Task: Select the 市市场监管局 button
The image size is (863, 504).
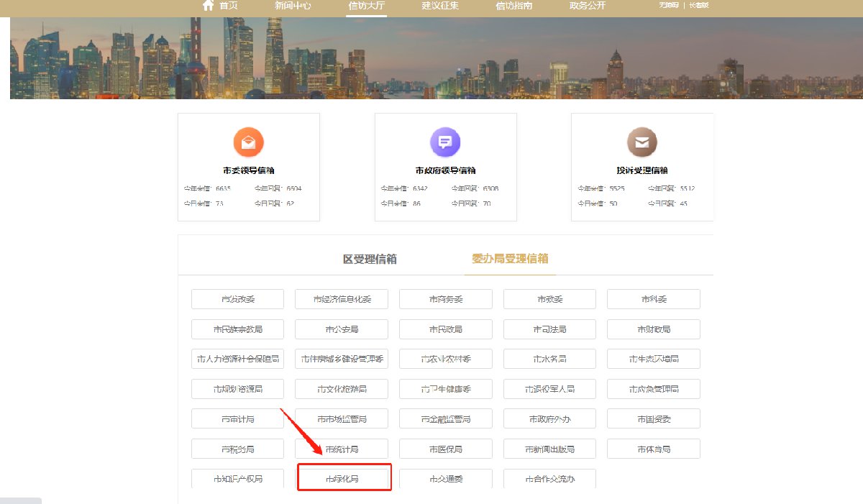Action: (342, 419)
